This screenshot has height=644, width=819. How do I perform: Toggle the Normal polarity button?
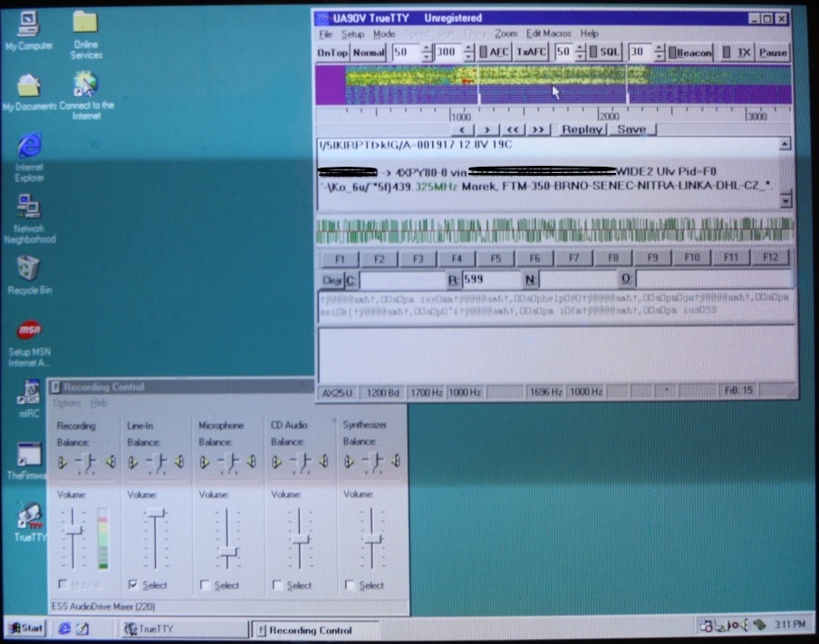point(368,53)
